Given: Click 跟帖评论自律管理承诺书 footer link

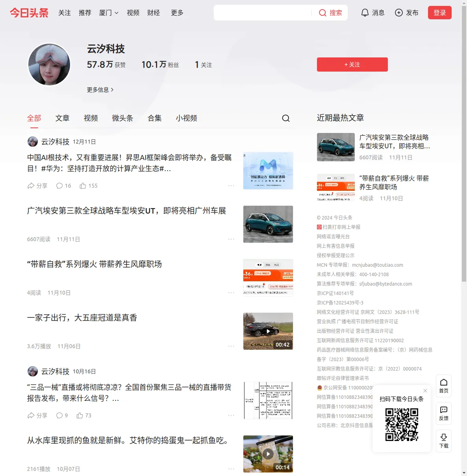Looking at the screenshot, I should pyautogui.click(x=343, y=378).
